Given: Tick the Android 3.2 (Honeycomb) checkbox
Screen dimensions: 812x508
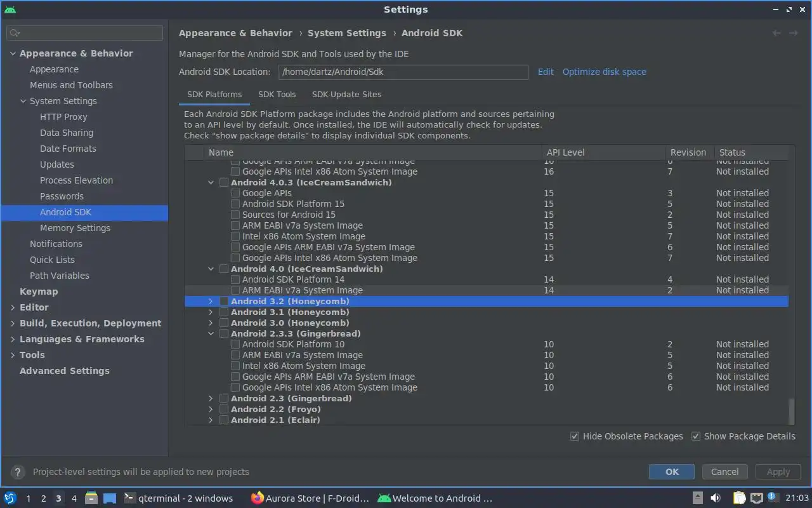Looking at the screenshot, I should (x=224, y=301).
